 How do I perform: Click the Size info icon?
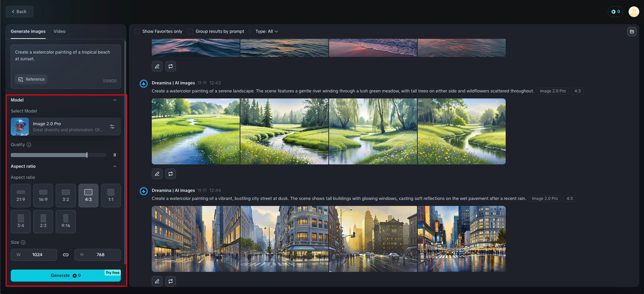[x=23, y=242]
